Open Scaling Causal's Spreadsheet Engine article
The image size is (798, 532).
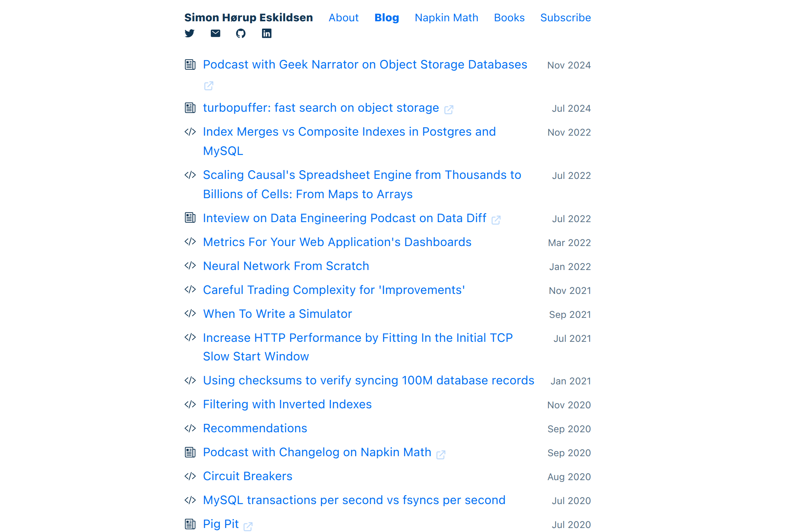[362, 185]
